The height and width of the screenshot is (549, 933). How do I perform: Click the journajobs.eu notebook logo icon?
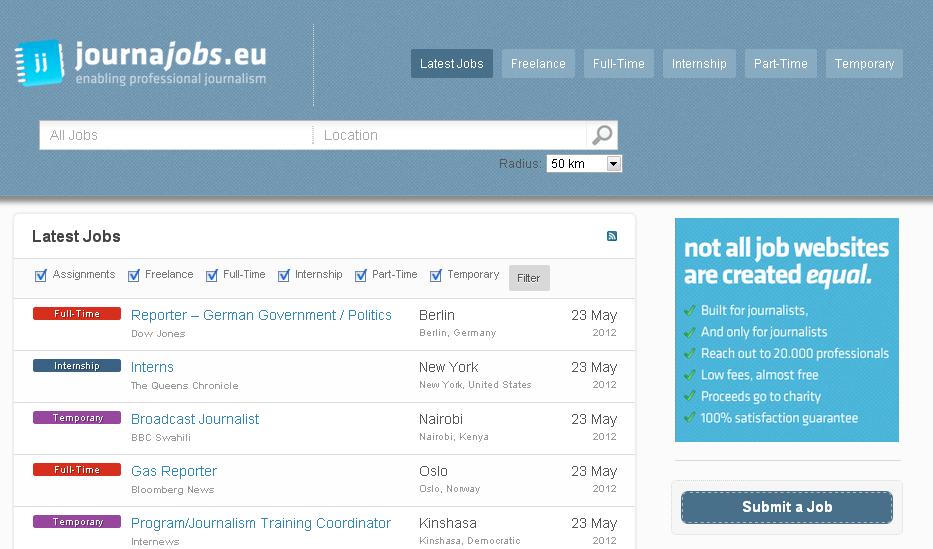(x=39, y=62)
